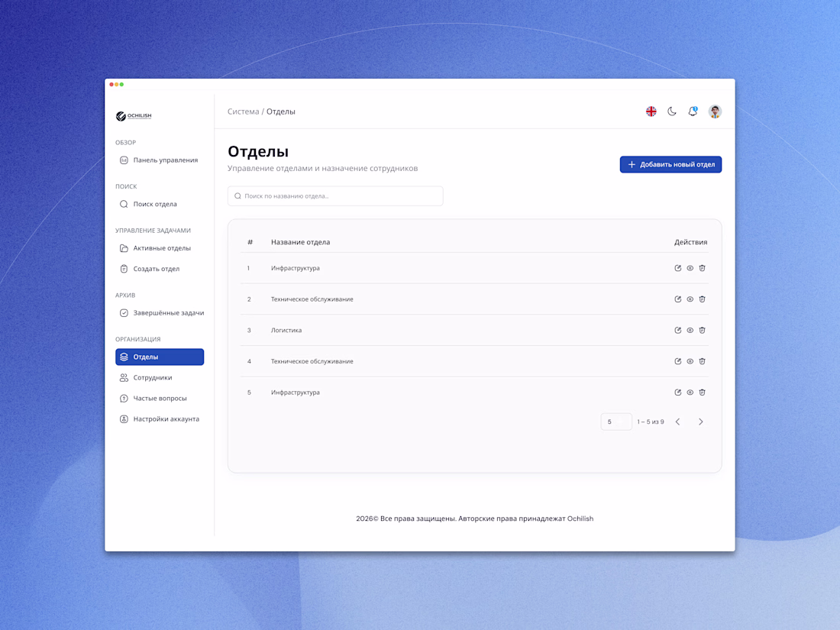Select Логистика text in row 3
The width and height of the screenshot is (840, 630).
coord(286,330)
